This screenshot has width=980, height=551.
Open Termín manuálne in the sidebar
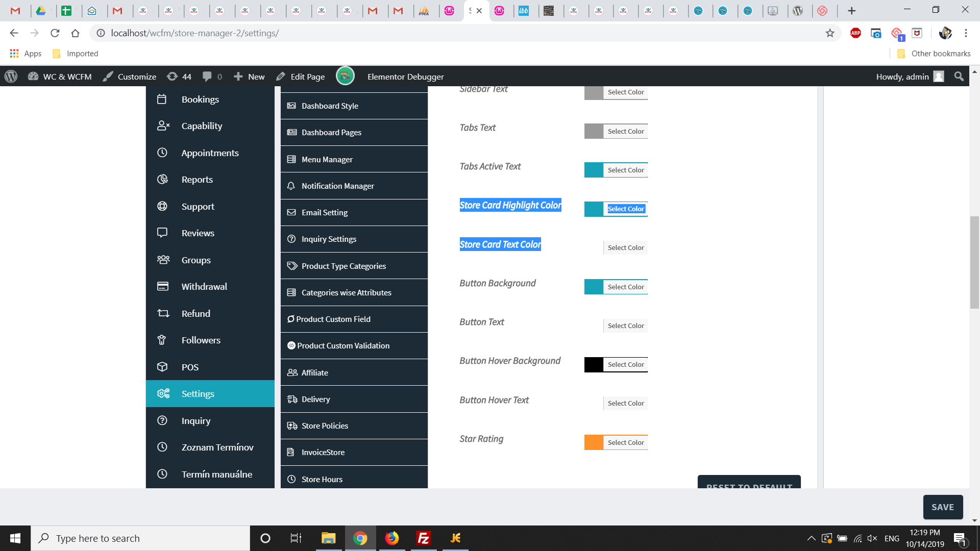(210, 474)
